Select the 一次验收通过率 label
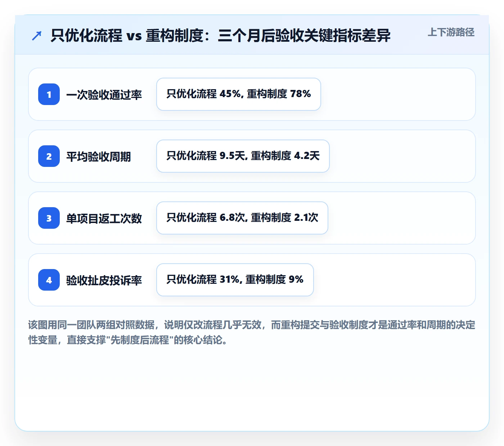 coord(104,95)
